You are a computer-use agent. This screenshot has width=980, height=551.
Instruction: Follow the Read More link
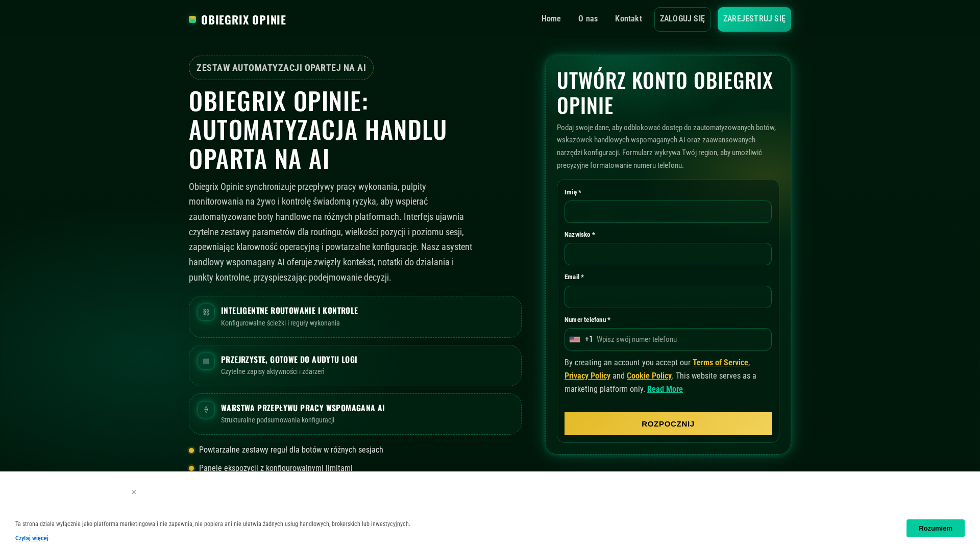665,389
